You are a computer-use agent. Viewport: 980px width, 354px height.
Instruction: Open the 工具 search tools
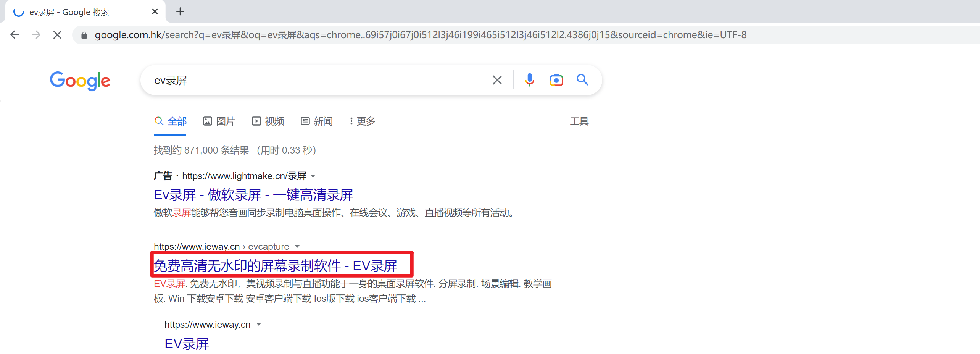coord(579,121)
